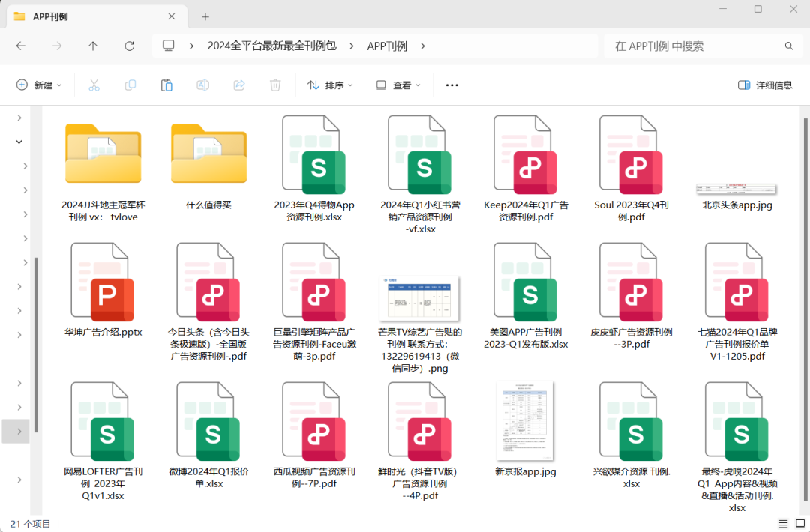Switch to the APP刊例 tab
Screen dimensions: 810x532
[95, 17]
